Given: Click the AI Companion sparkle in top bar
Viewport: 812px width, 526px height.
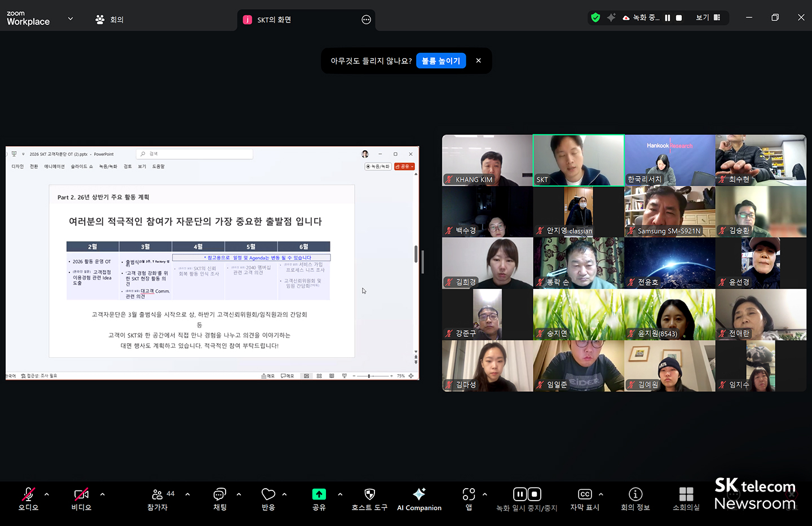Looking at the screenshot, I should [611, 17].
